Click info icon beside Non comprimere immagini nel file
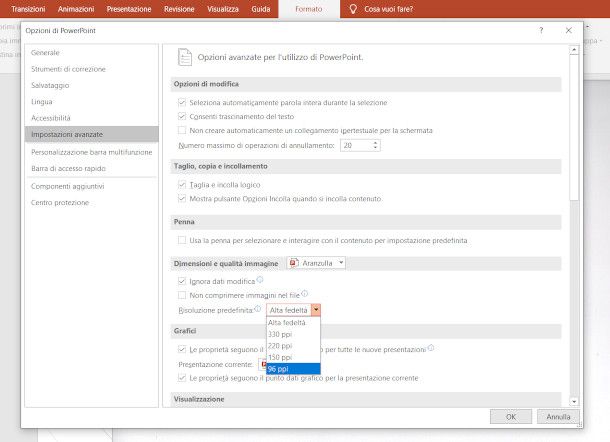Screen dimensions: 610x442 (304, 293)
